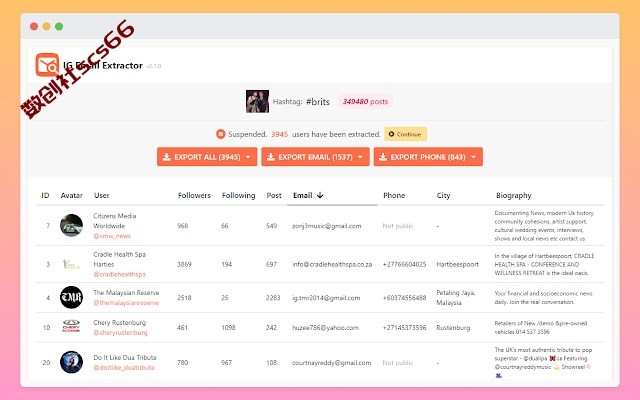
Task: Open the EXPORT EMAIL dropdown arrow
Action: (x=360, y=157)
